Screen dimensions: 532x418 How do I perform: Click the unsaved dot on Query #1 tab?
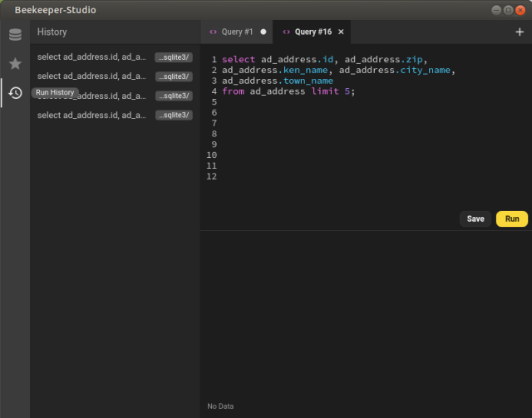264,32
